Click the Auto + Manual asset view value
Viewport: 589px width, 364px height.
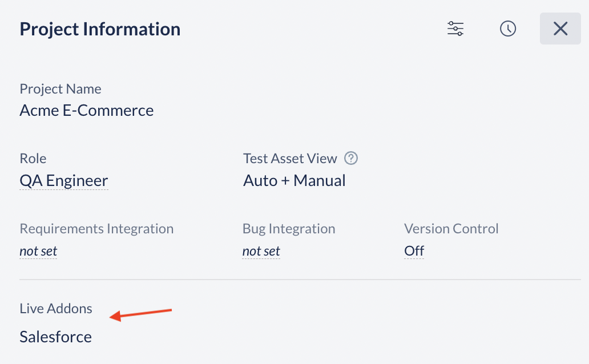(x=294, y=180)
